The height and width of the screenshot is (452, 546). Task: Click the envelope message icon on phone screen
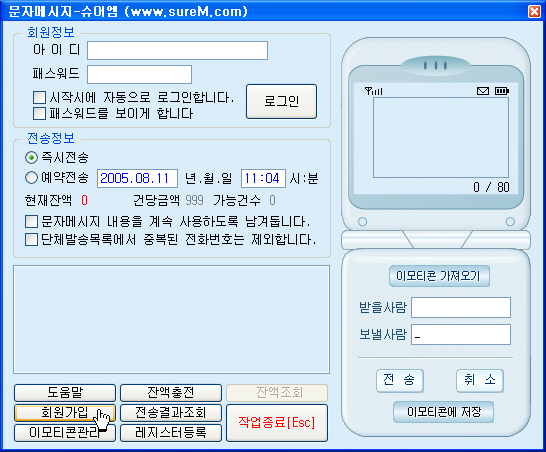pyautogui.click(x=483, y=91)
